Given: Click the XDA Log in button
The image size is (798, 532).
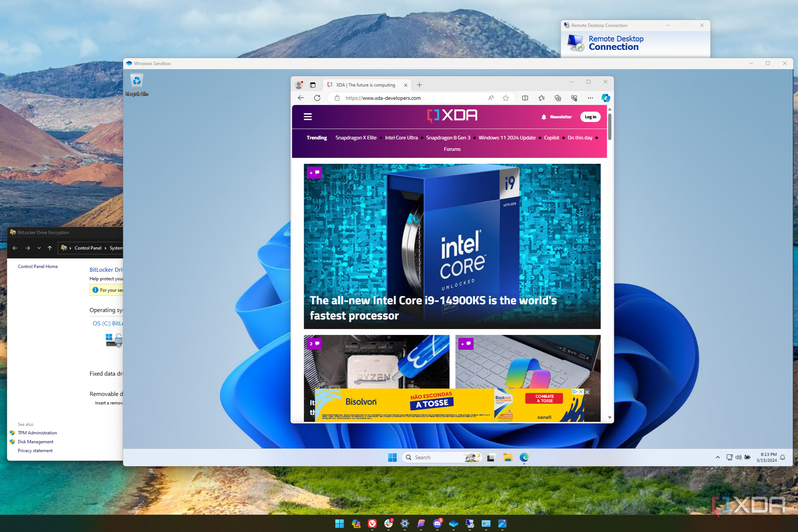Looking at the screenshot, I should coord(590,117).
